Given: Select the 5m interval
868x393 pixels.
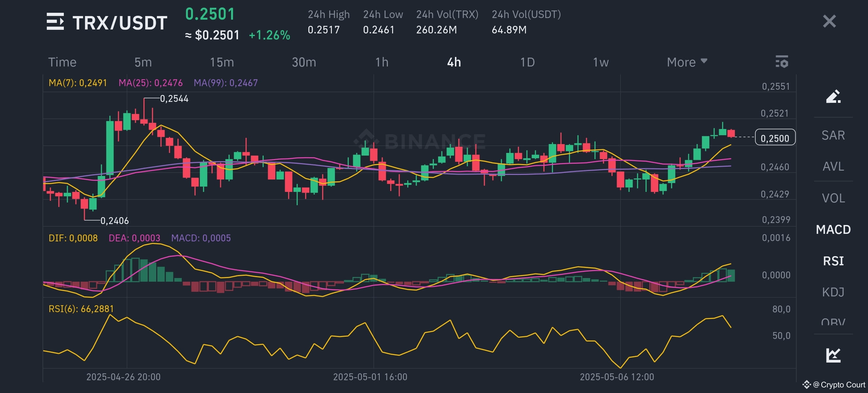Looking at the screenshot, I should [143, 62].
